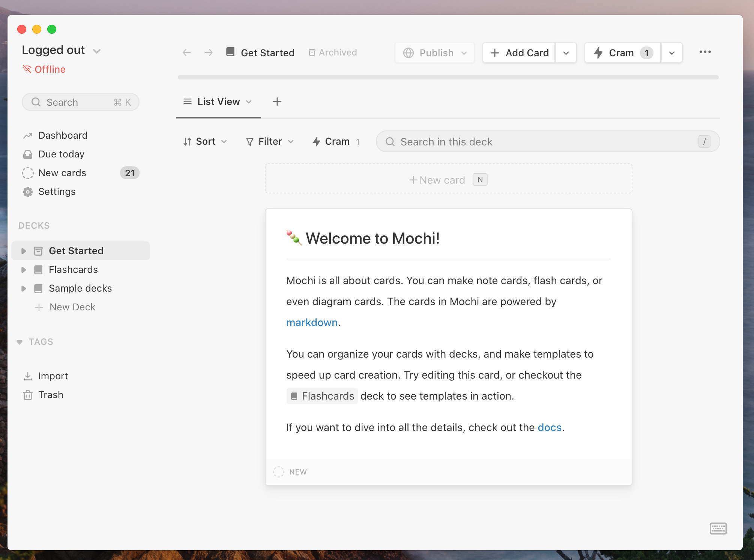Open Import in the sidebar

[53, 376]
